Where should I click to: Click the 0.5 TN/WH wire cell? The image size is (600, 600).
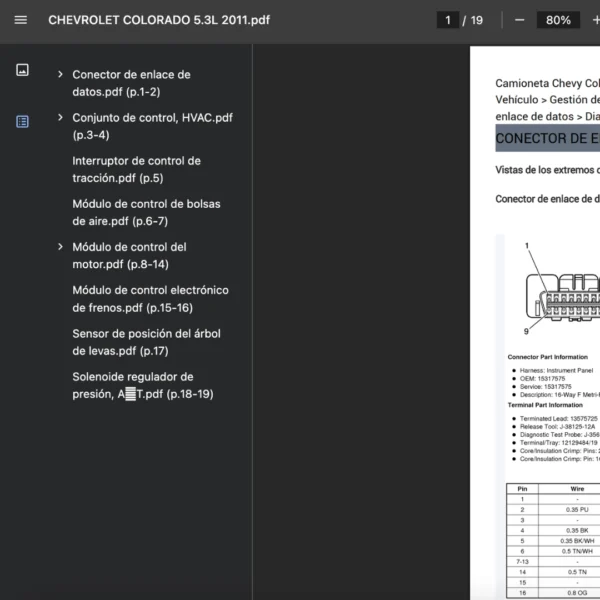pyautogui.click(x=577, y=551)
